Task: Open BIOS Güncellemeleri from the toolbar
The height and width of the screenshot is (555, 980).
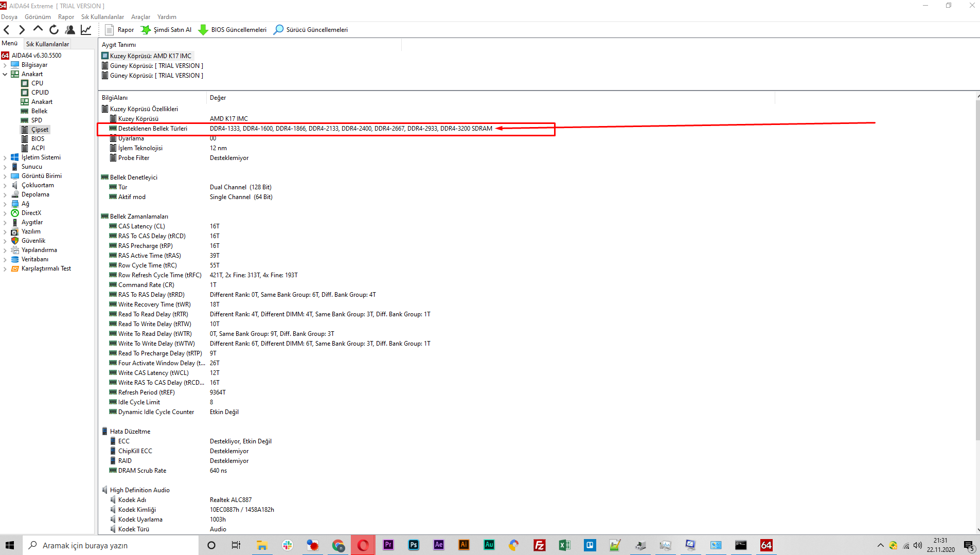Action: click(x=233, y=30)
